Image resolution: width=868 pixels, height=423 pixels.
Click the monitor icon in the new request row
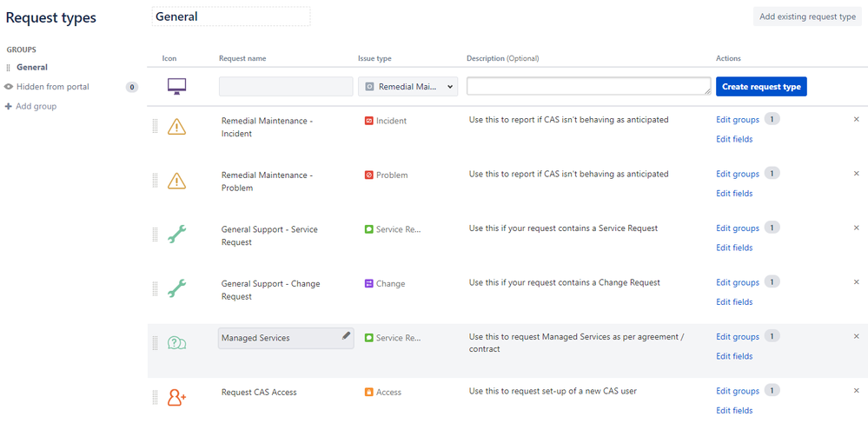[x=176, y=86]
